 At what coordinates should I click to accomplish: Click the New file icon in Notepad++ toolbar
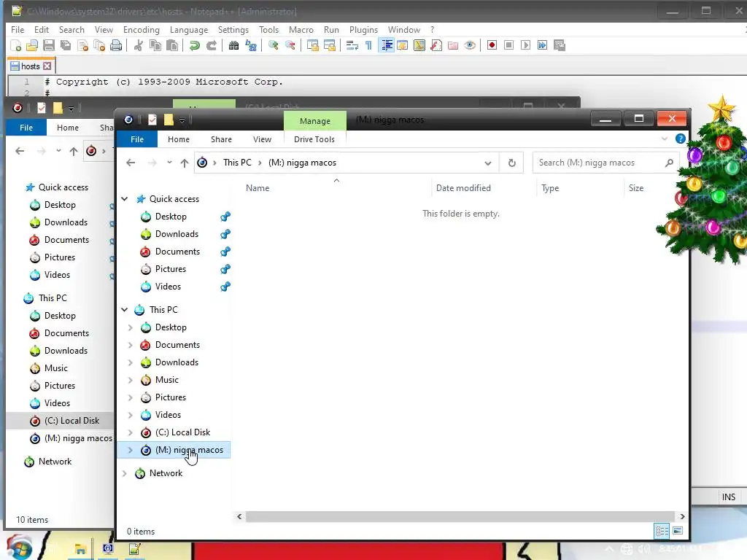16,45
